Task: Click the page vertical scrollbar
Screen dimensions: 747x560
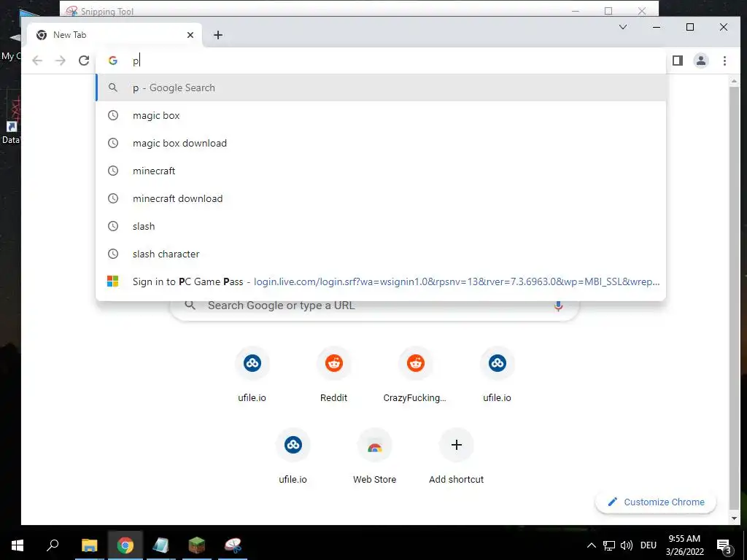Action: (734, 297)
